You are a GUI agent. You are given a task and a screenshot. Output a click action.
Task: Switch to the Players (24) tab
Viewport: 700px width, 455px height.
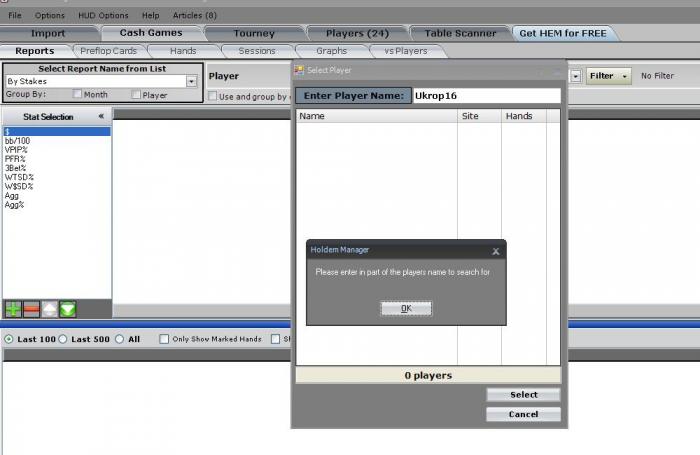click(x=358, y=33)
